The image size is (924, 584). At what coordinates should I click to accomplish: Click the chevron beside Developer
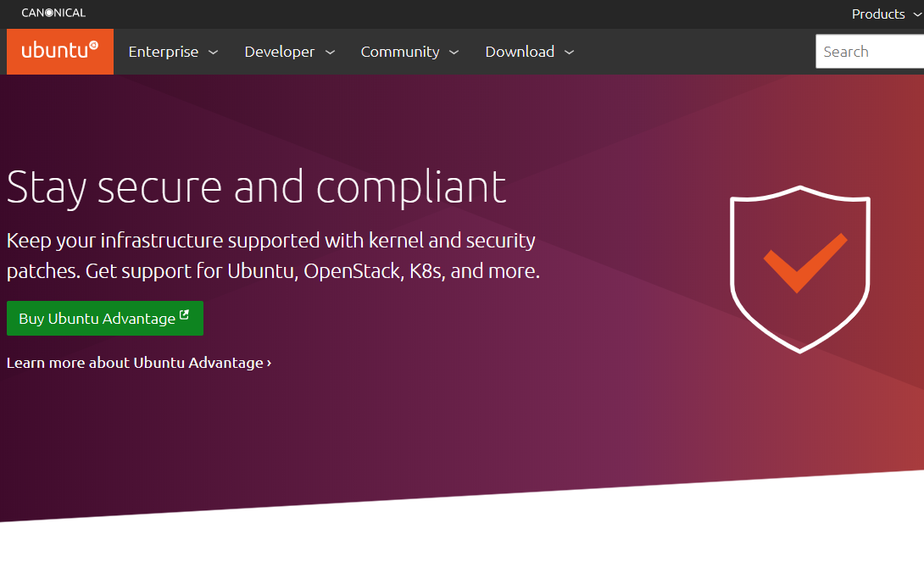(330, 53)
